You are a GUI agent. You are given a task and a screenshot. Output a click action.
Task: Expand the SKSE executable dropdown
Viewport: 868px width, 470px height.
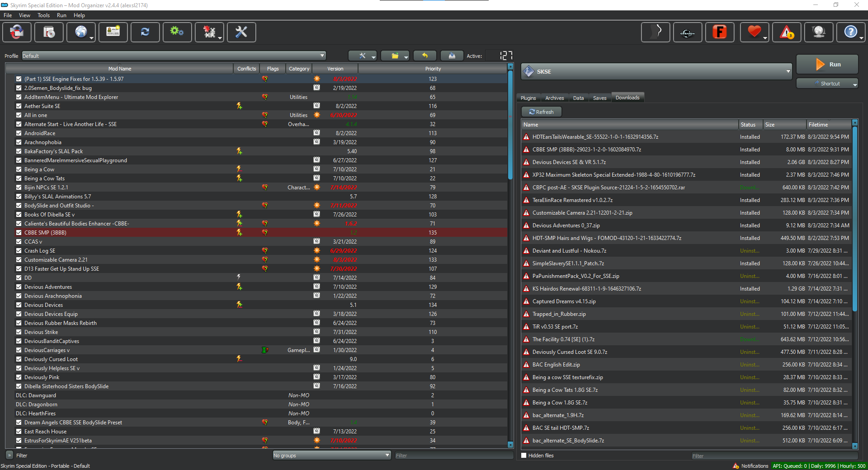(788, 71)
